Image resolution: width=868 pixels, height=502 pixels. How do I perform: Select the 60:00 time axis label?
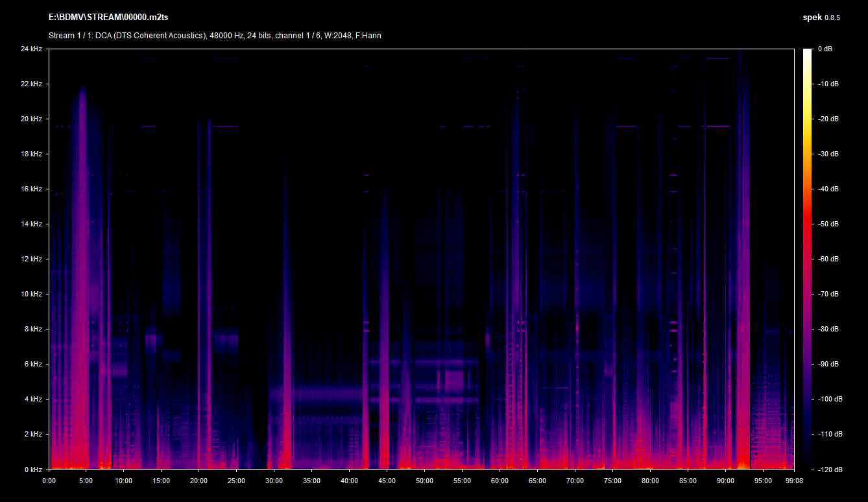click(500, 481)
